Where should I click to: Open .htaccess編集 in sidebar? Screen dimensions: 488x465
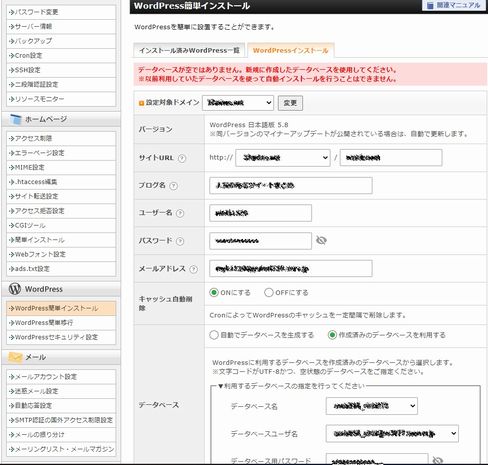click(61, 182)
